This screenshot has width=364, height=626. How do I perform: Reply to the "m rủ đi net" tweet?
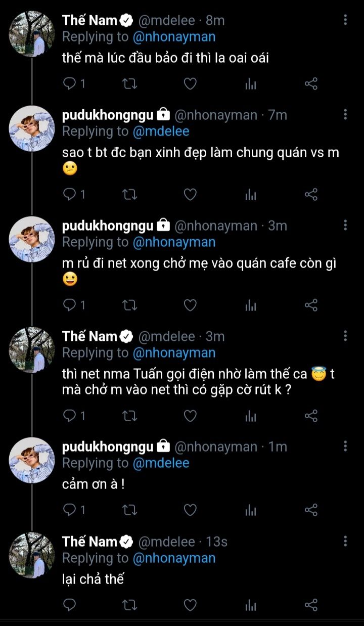click(x=69, y=305)
